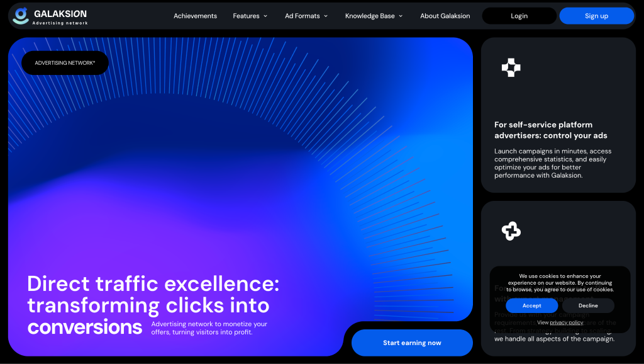Click Start earning now button

pos(412,343)
